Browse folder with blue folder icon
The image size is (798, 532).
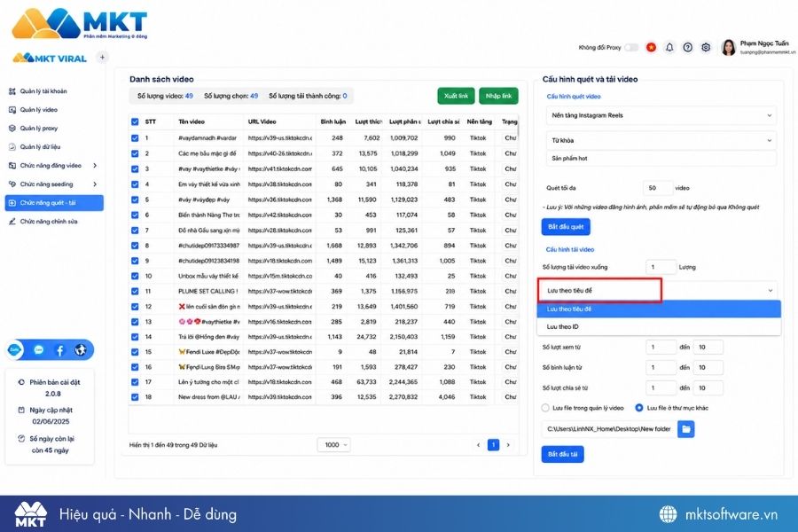tap(686, 428)
